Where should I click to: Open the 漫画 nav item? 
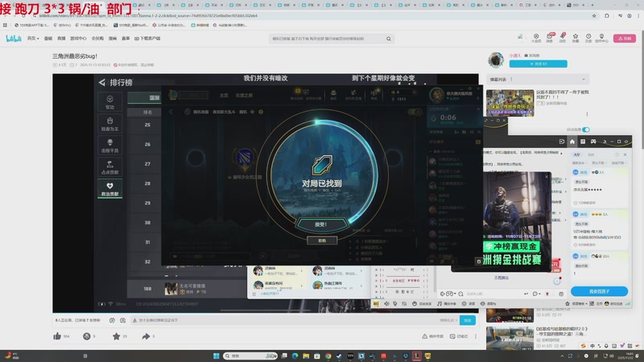click(113, 39)
